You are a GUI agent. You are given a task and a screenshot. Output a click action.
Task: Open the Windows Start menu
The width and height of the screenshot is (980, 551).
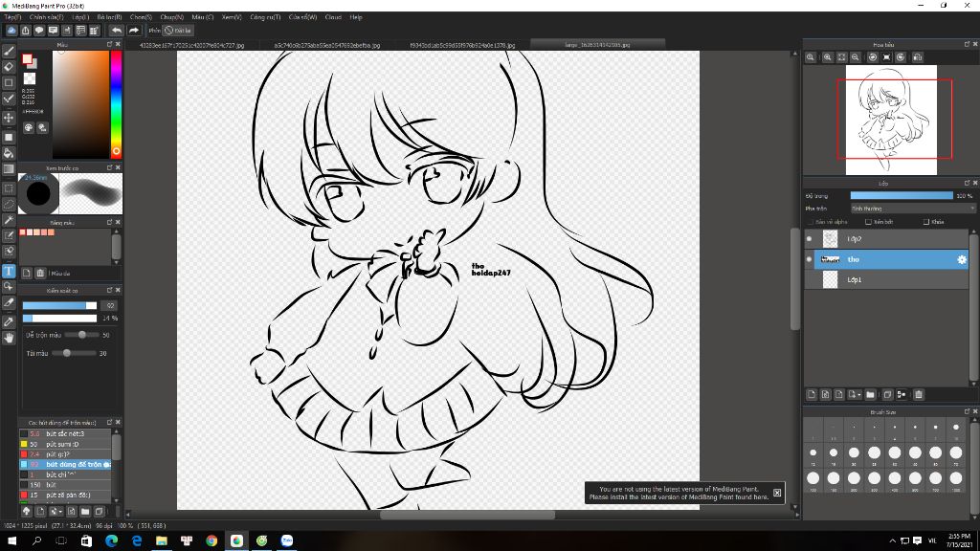coord(11,541)
